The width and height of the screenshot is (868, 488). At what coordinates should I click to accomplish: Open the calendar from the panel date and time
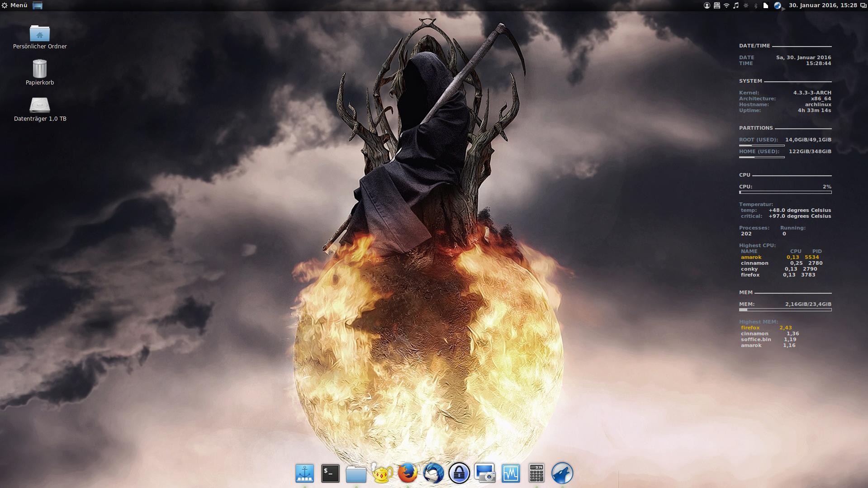(x=823, y=5)
